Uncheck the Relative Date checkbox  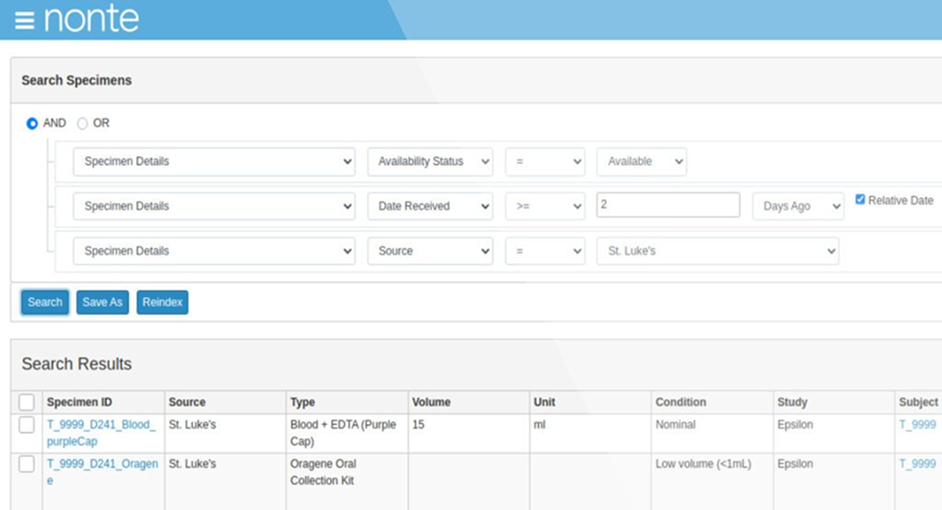(x=860, y=200)
